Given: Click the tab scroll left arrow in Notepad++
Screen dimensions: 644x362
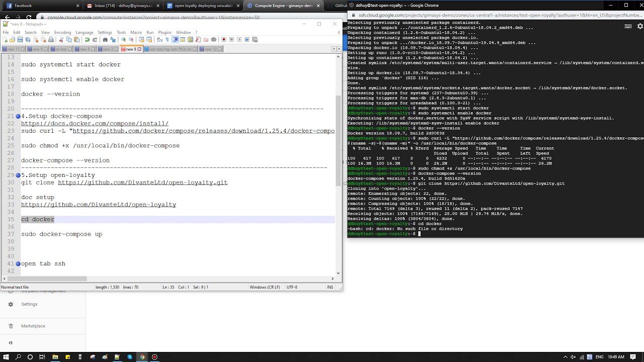Looking at the screenshot, I should point(334,49).
